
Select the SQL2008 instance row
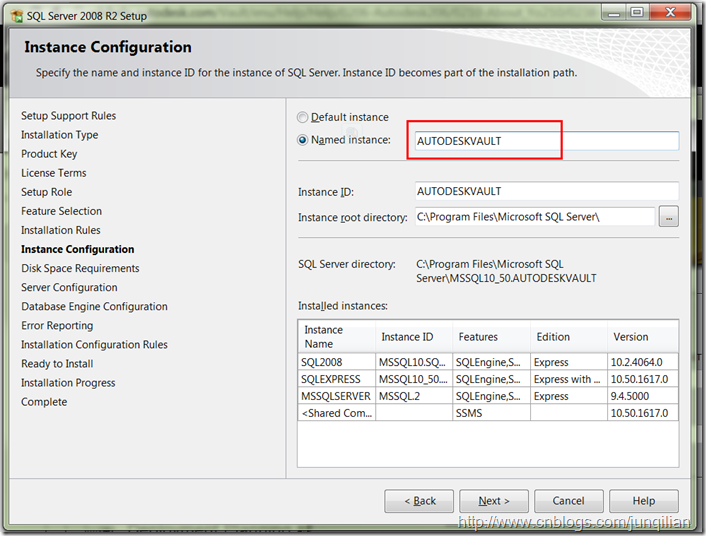point(488,362)
